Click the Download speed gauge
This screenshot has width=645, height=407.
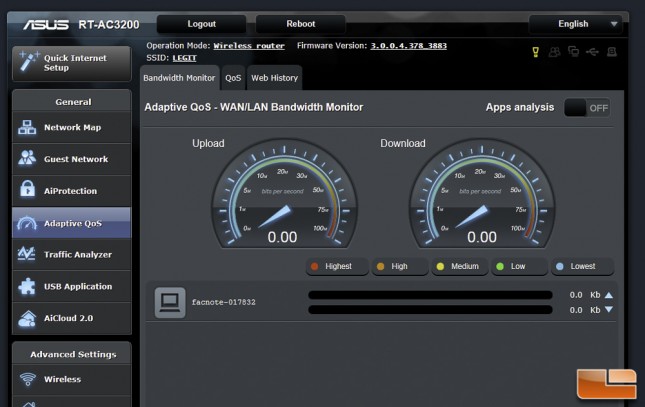(x=482, y=194)
